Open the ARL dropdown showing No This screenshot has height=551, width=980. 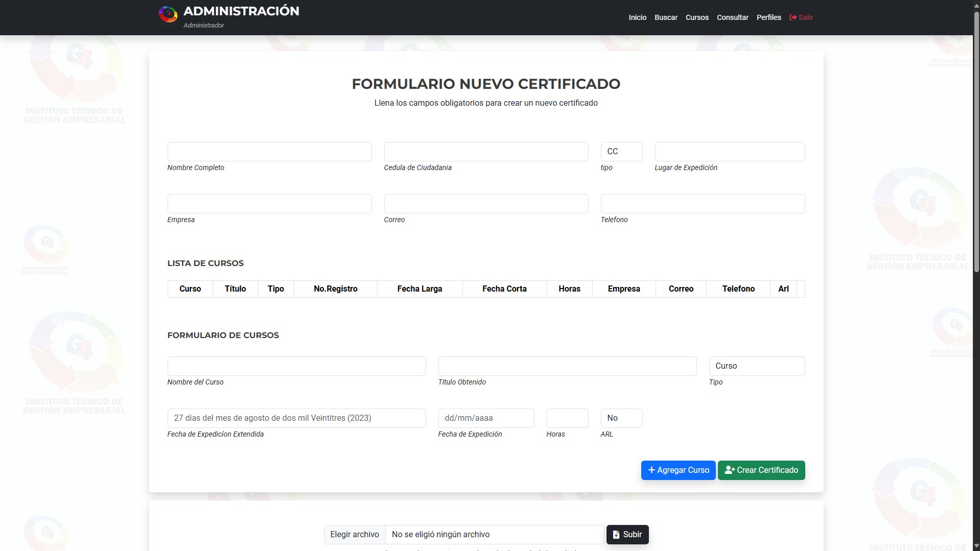pyautogui.click(x=621, y=418)
